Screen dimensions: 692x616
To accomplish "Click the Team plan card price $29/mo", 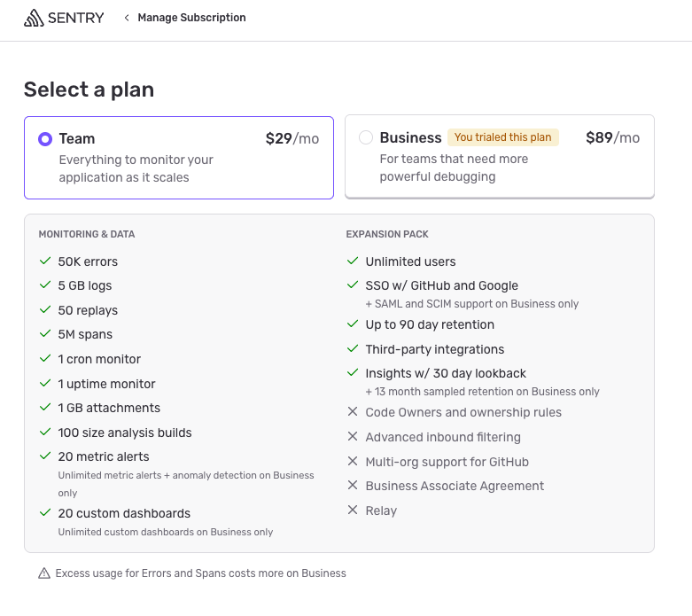I will pyautogui.click(x=292, y=139).
